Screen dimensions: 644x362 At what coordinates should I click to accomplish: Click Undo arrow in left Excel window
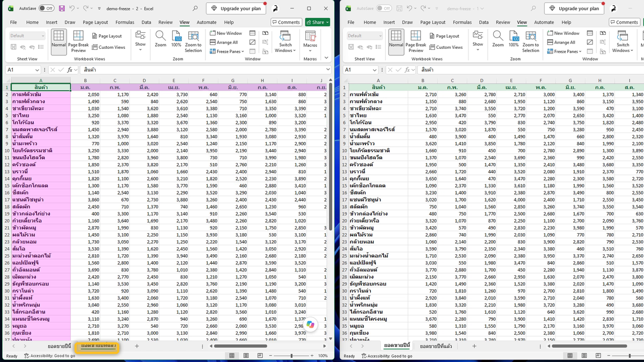click(72, 9)
